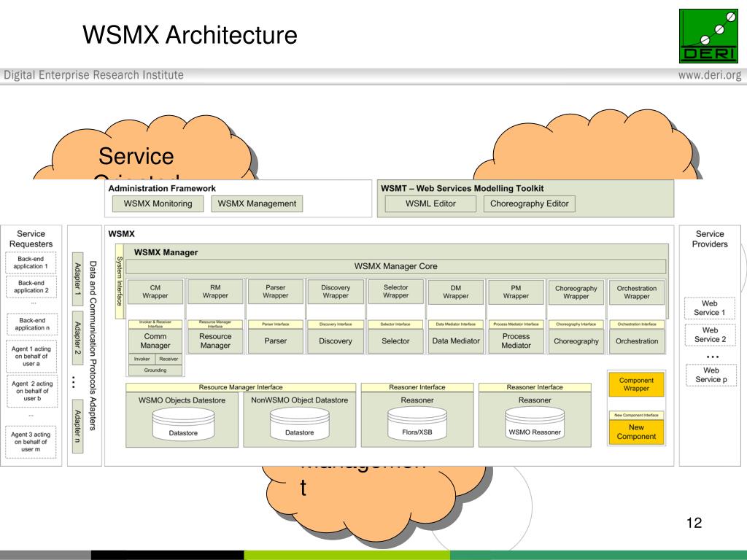Screen dimensions: 747x560
Task: Click the box labeled only "Selector"
Action: [396, 341]
